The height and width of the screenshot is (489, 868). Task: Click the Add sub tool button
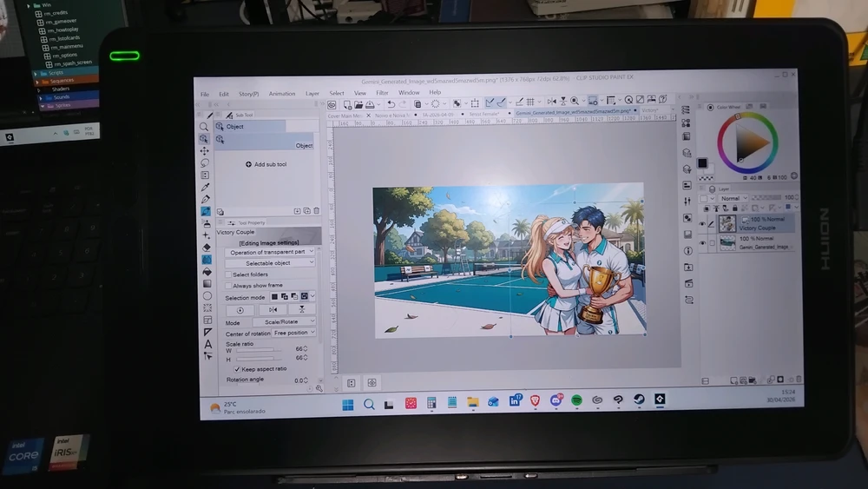[x=266, y=164]
